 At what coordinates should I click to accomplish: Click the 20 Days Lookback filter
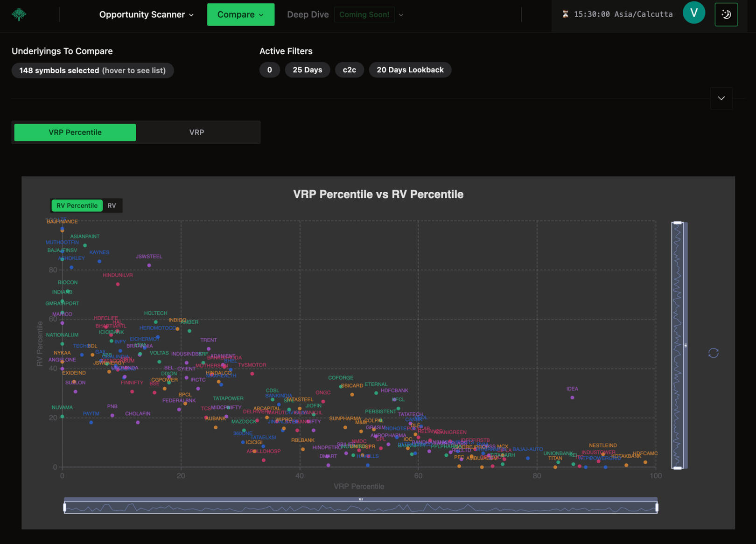[410, 70]
